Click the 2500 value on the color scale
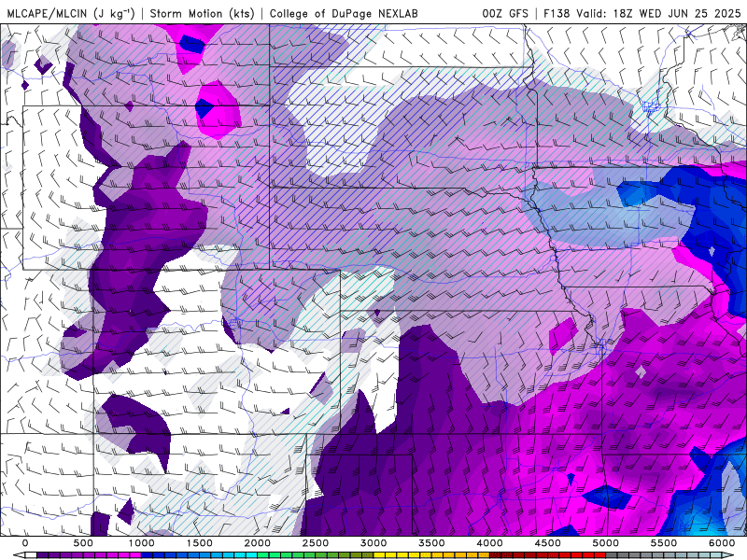This screenshot has width=747, height=560. pos(316,543)
